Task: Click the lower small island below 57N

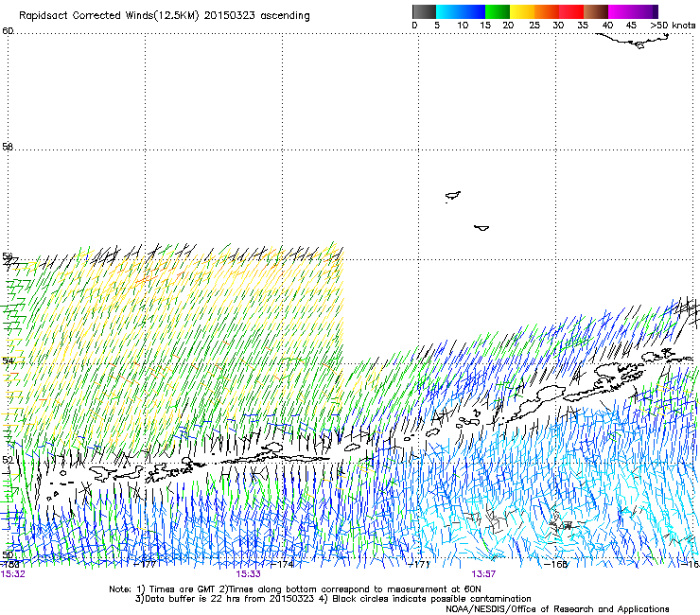Action: click(481, 228)
